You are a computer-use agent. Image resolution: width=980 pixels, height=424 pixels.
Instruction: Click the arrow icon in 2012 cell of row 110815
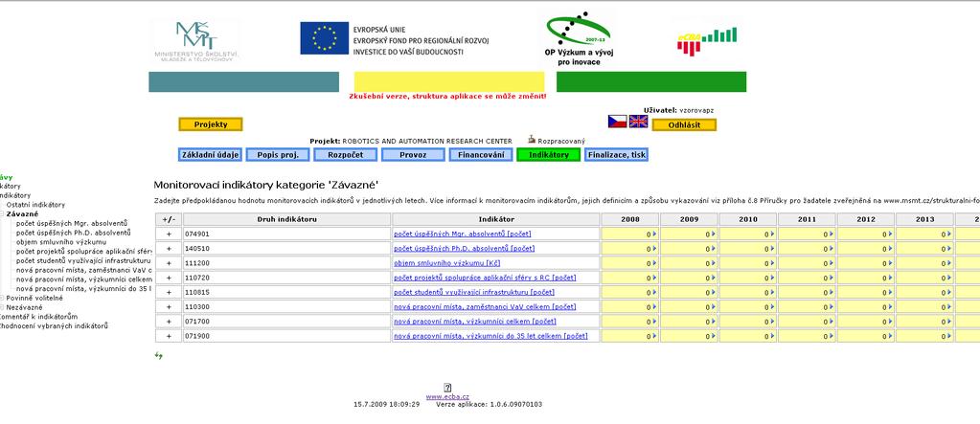(890, 292)
